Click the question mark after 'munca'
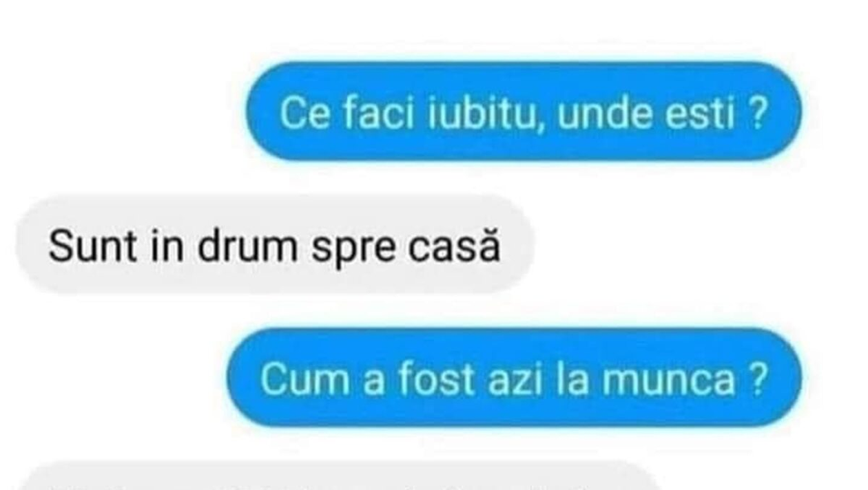Viewport: 868px width, 490px height. click(x=756, y=381)
